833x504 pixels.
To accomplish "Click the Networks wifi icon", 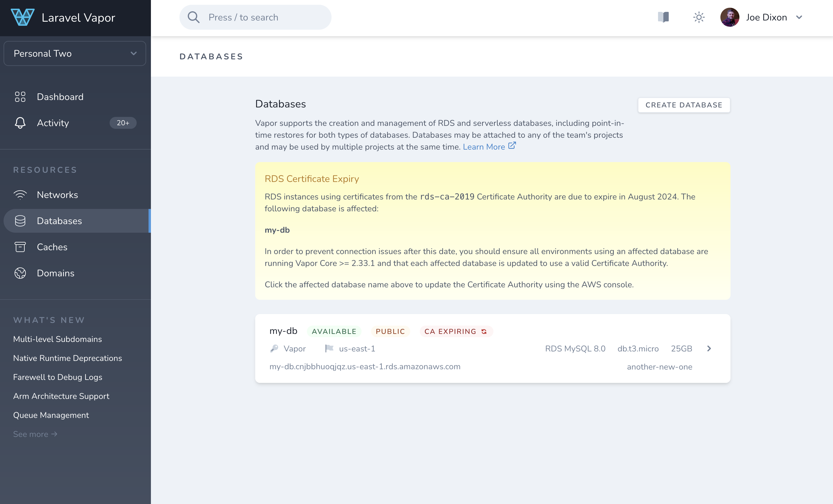I will [x=20, y=195].
